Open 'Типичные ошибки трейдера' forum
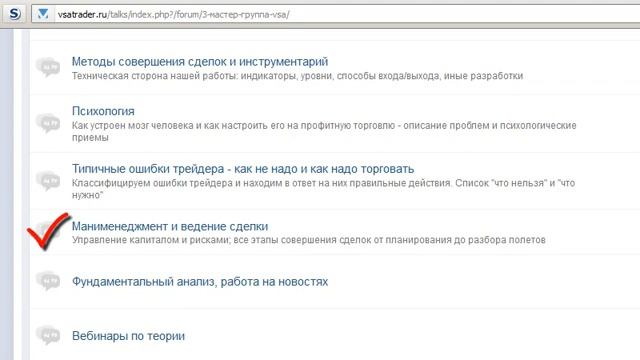 click(x=243, y=169)
